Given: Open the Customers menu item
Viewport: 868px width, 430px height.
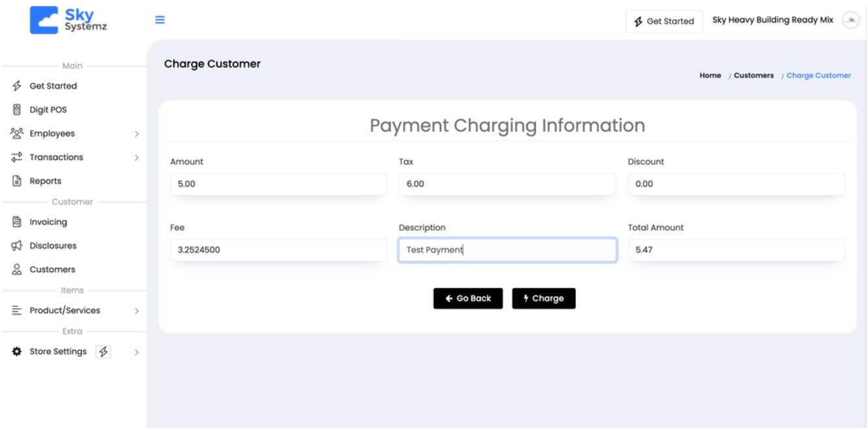Looking at the screenshot, I should pyautogui.click(x=52, y=269).
